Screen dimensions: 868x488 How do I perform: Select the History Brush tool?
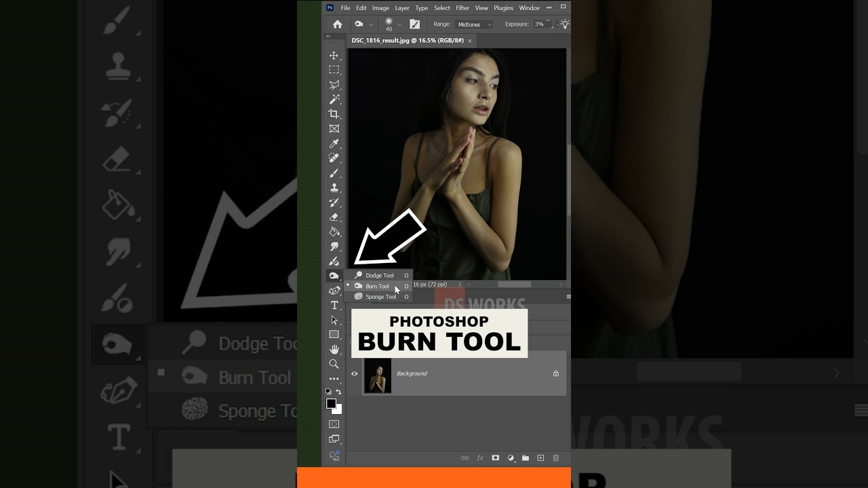[334, 202]
